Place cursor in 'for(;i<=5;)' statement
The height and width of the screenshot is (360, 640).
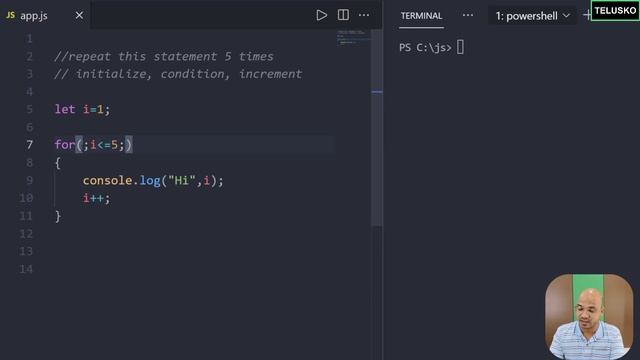[93, 145]
